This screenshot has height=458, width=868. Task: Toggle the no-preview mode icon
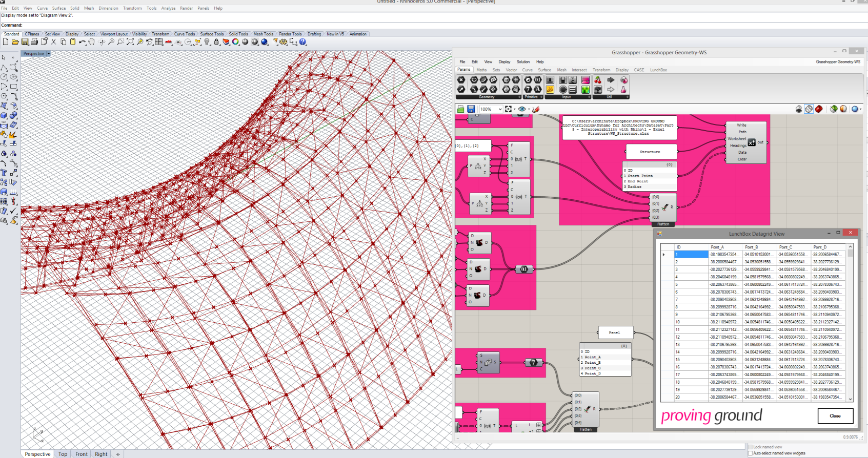[799, 109]
